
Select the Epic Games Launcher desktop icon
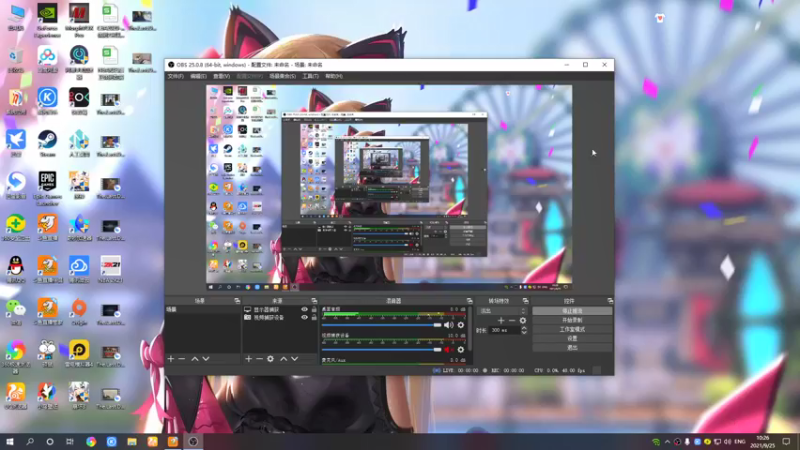point(47,188)
